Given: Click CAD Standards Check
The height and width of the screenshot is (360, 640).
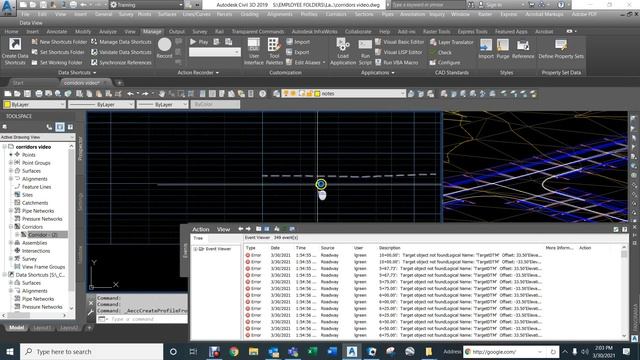Looking at the screenshot, I should click(x=441, y=52).
